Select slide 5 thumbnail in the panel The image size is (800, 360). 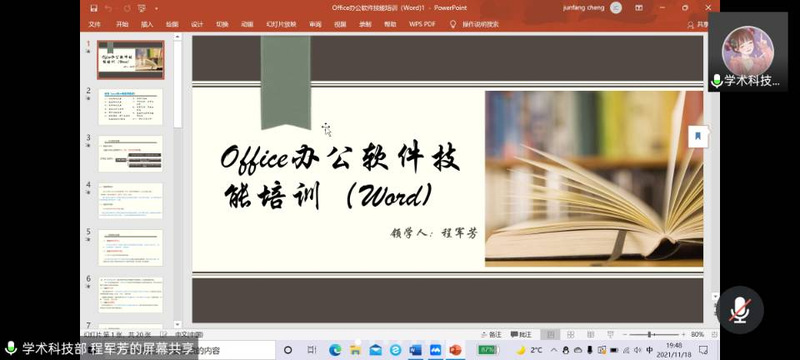131,247
